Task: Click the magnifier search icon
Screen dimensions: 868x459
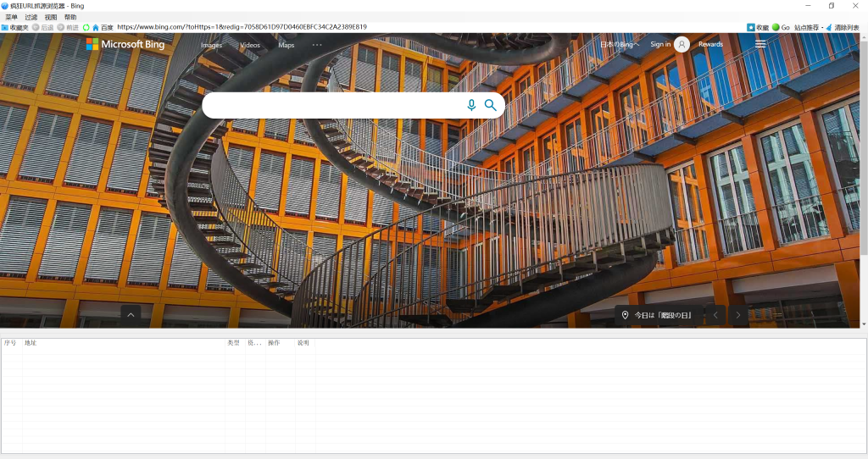Action: point(491,105)
